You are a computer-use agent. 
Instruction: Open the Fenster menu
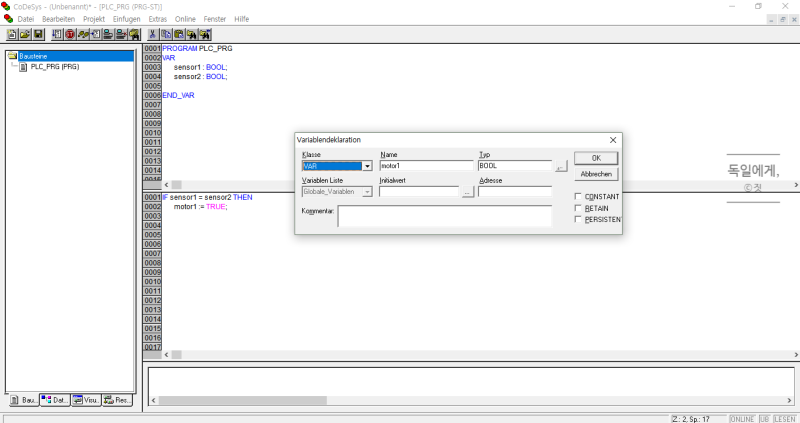[x=214, y=19]
